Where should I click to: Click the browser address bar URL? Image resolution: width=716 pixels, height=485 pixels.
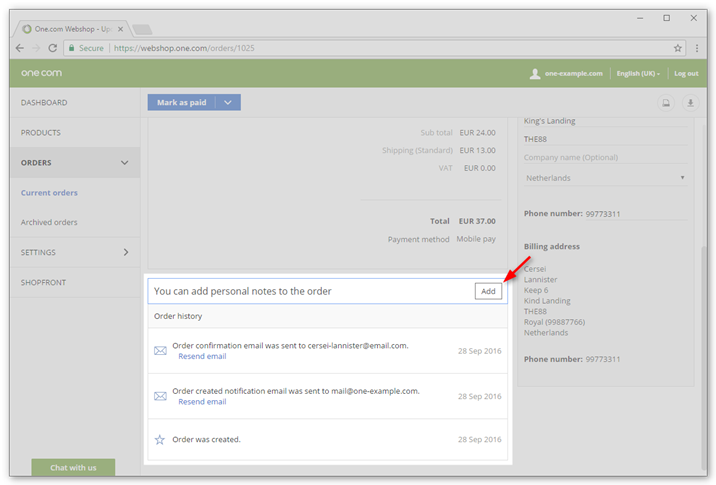(184, 48)
